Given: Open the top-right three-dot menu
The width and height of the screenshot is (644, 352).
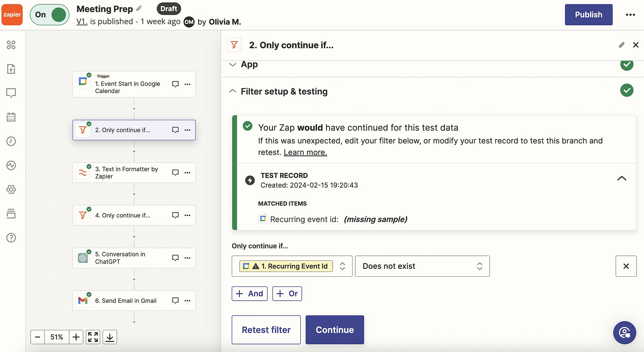Looking at the screenshot, I should (630, 15).
